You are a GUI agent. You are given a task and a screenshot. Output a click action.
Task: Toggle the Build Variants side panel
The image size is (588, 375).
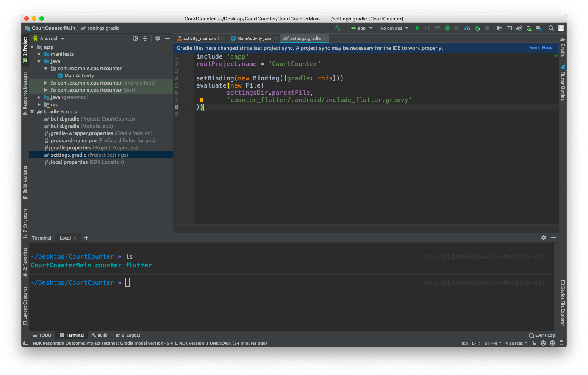point(25,182)
